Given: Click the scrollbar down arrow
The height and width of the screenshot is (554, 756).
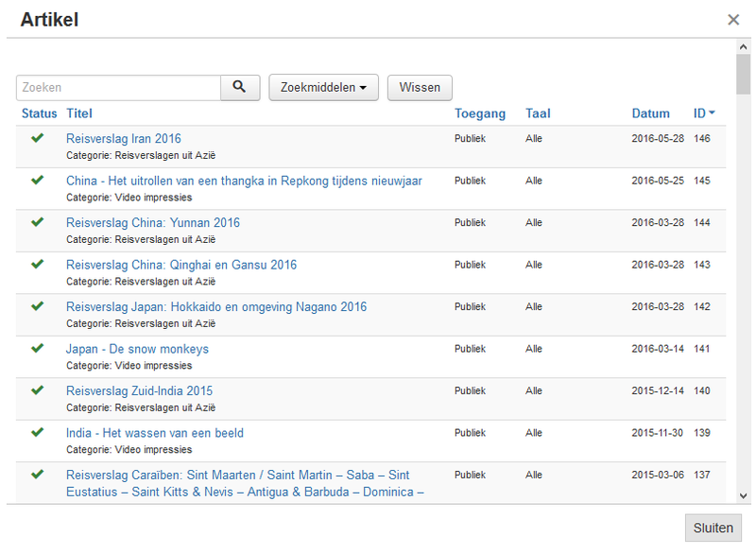Looking at the screenshot, I should [x=743, y=495].
